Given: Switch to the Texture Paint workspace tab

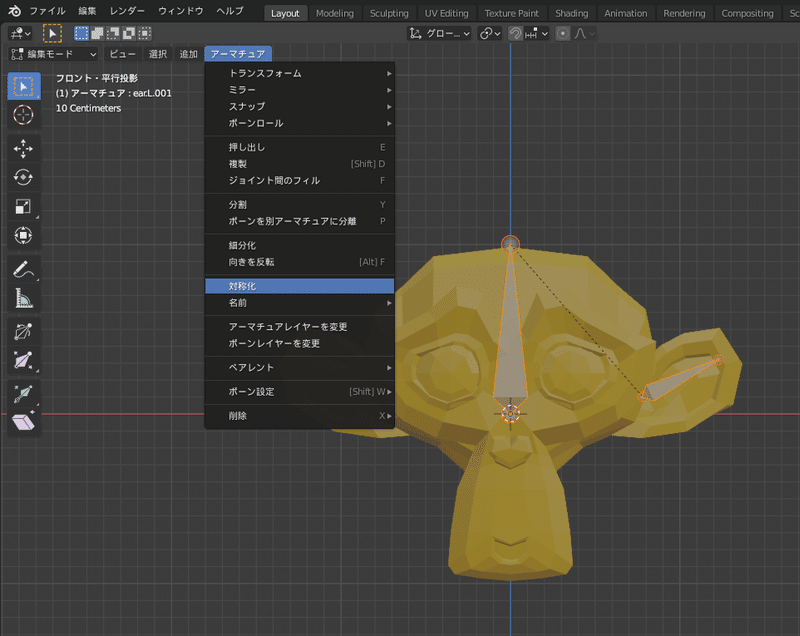Looking at the screenshot, I should 512,13.
